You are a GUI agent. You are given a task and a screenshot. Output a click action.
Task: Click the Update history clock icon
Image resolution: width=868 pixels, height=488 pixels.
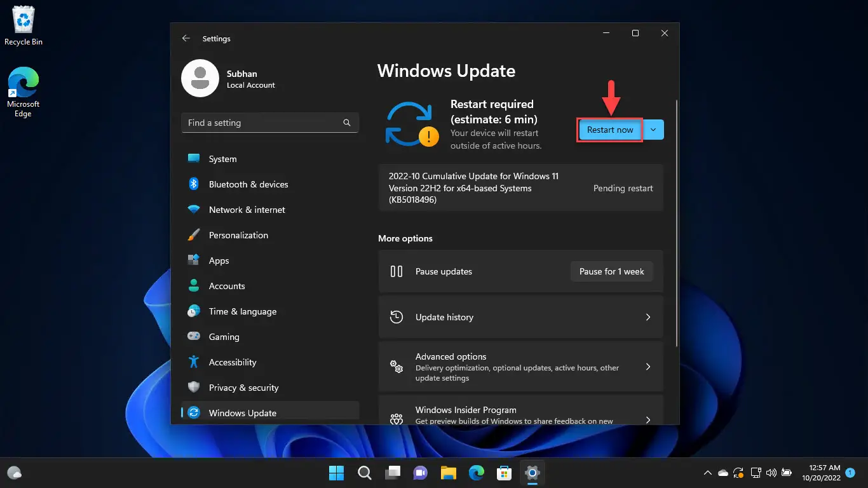[x=397, y=317]
